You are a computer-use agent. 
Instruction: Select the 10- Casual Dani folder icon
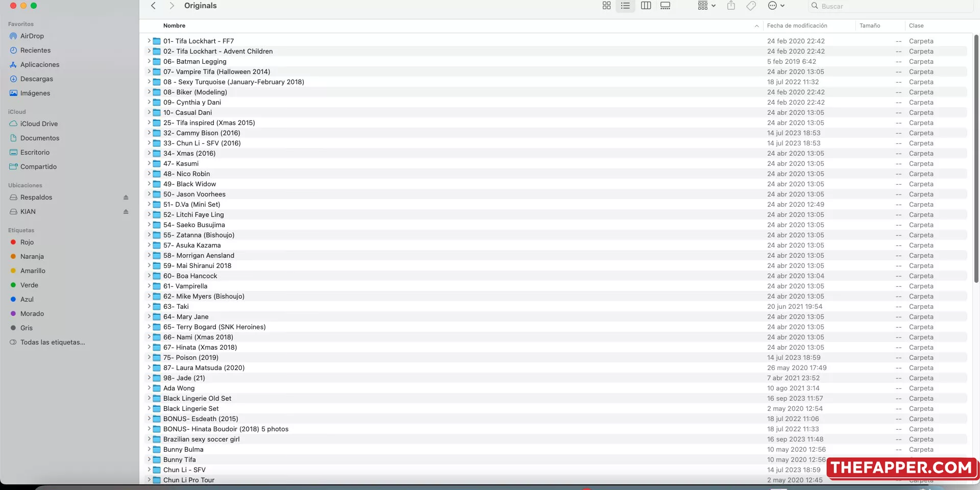[x=157, y=113]
